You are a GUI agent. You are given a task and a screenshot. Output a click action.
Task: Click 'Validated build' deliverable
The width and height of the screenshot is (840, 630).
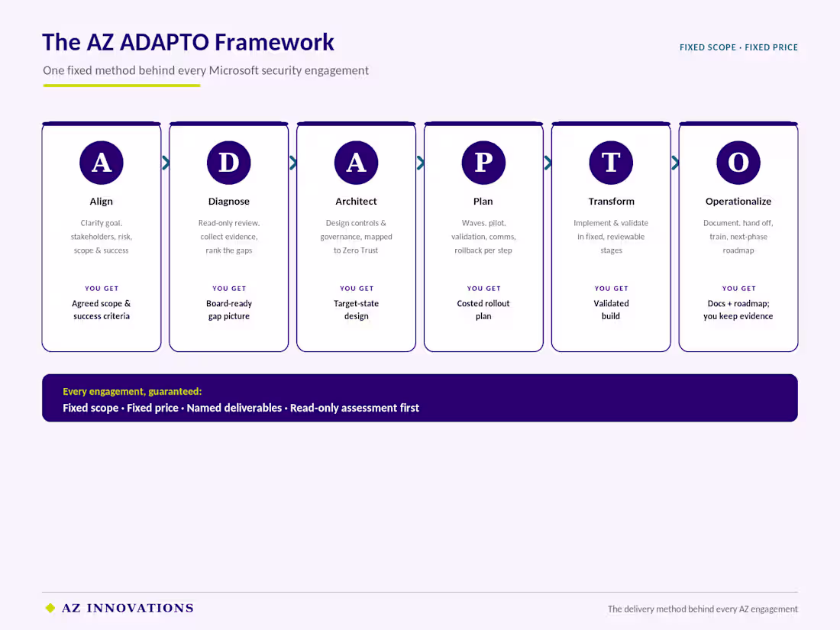[611, 309]
